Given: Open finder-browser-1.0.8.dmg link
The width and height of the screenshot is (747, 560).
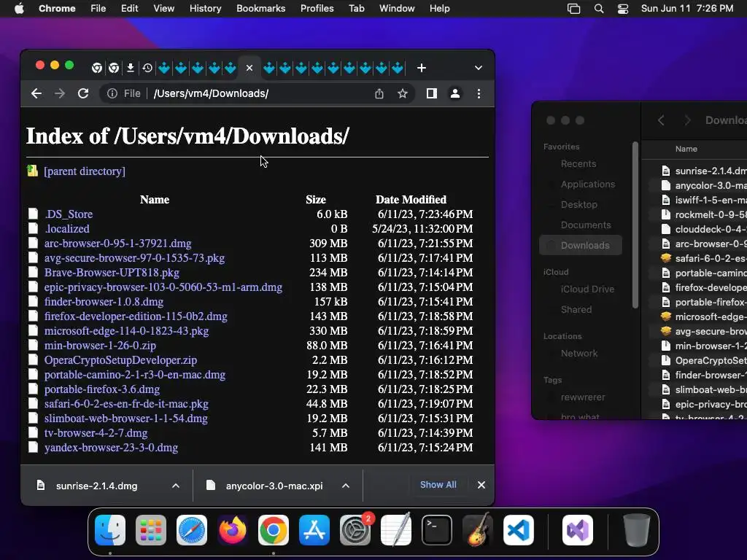Looking at the screenshot, I should pos(104,302).
